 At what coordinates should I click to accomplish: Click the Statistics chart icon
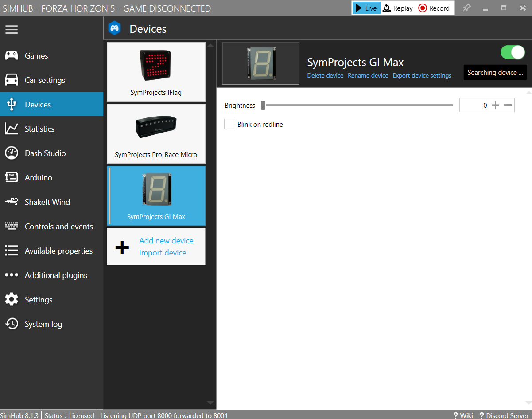(x=12, y=129)
